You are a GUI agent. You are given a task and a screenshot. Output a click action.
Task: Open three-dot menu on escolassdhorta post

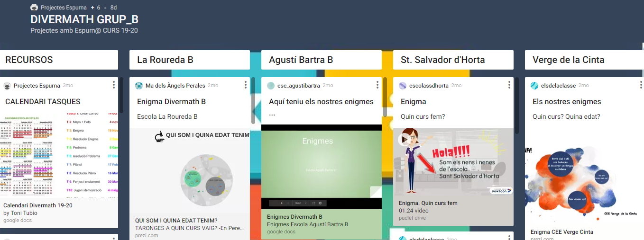509,85
